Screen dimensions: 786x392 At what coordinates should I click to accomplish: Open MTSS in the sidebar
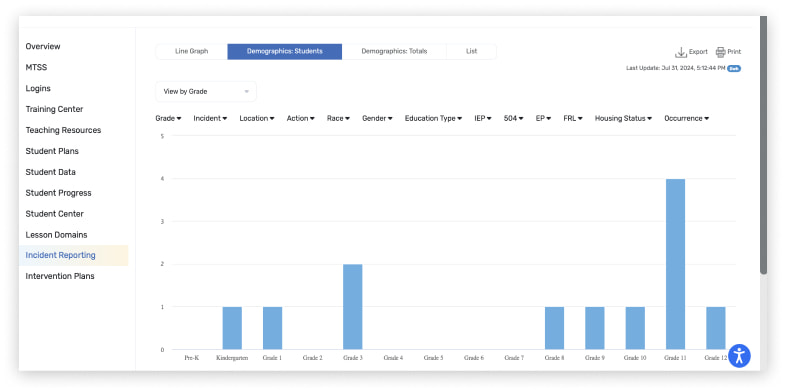point(36,67)
